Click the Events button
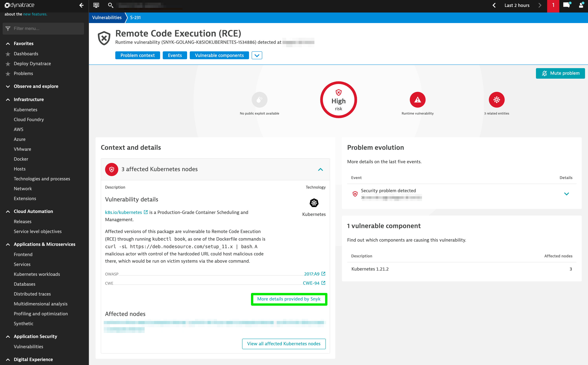 point(175,55)
